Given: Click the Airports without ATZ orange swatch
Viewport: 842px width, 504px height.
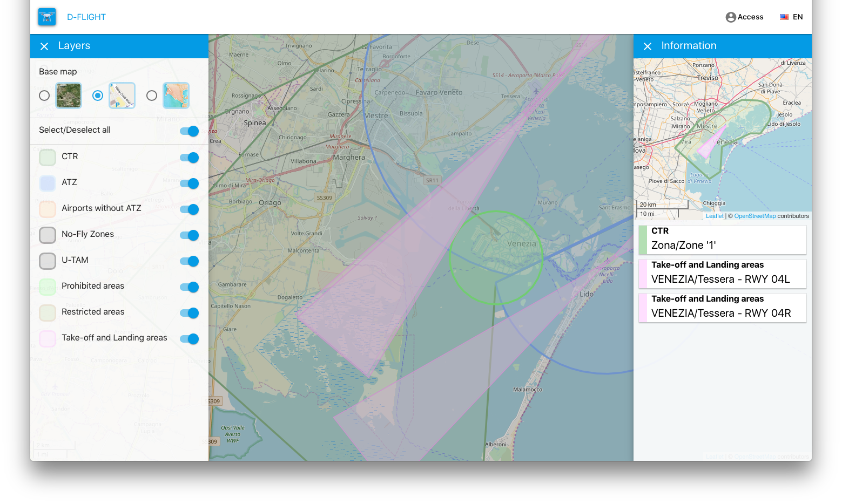Looking at the screenshot, I should 48,209.
